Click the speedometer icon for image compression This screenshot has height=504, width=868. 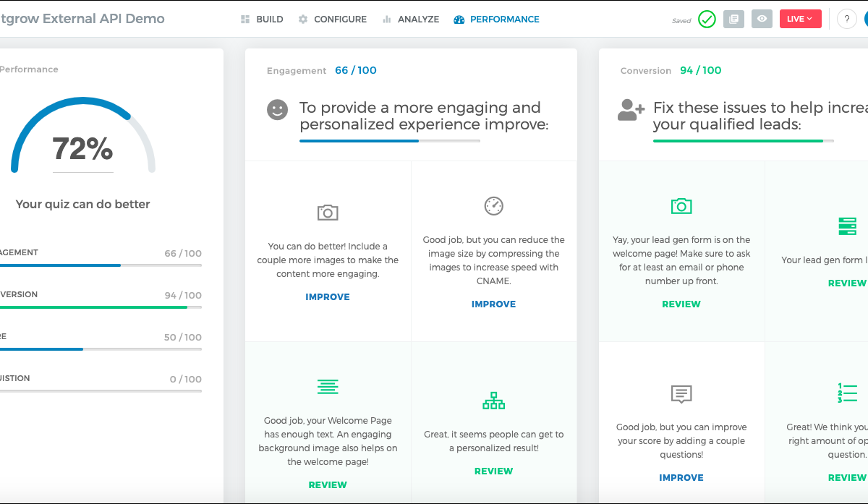point(493,205)
